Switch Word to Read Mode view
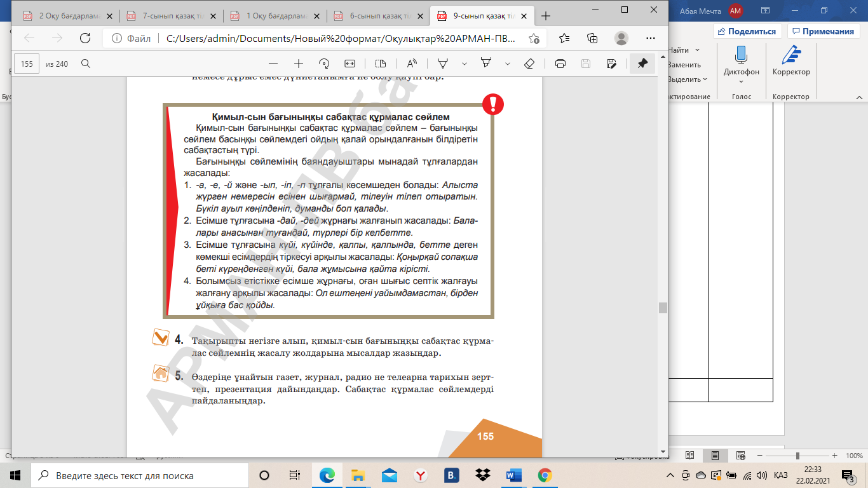Viewport: 868px width, 488px height. (690, 456)
